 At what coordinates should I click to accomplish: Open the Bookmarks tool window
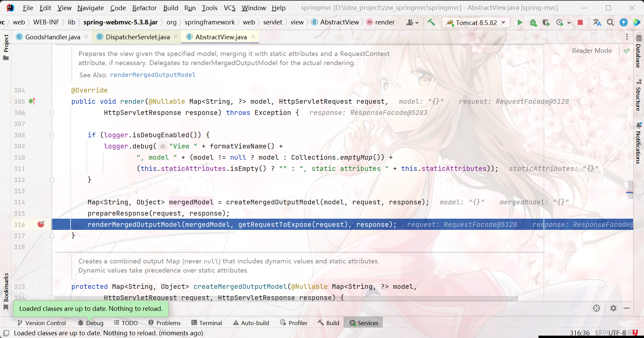(6, 292)
